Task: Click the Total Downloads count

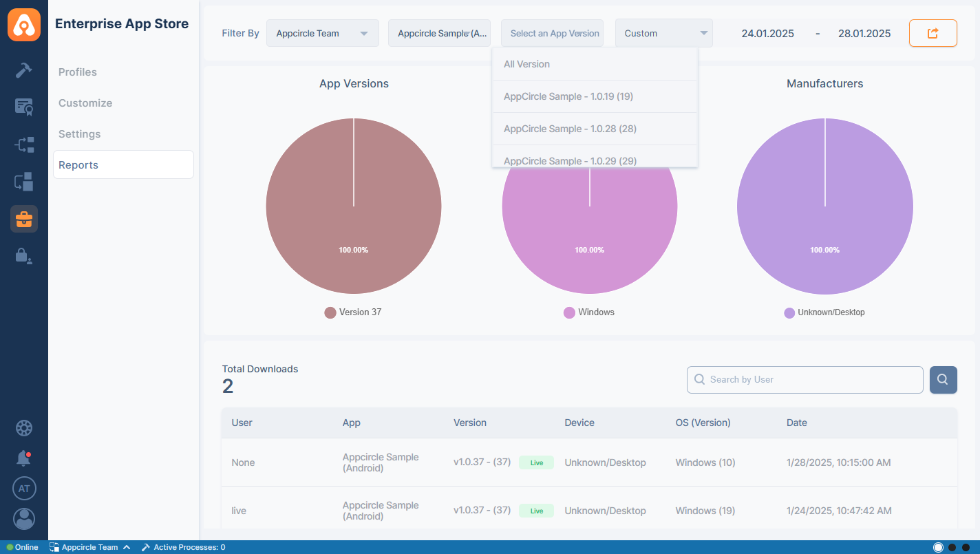Action: tap(228, 386)
